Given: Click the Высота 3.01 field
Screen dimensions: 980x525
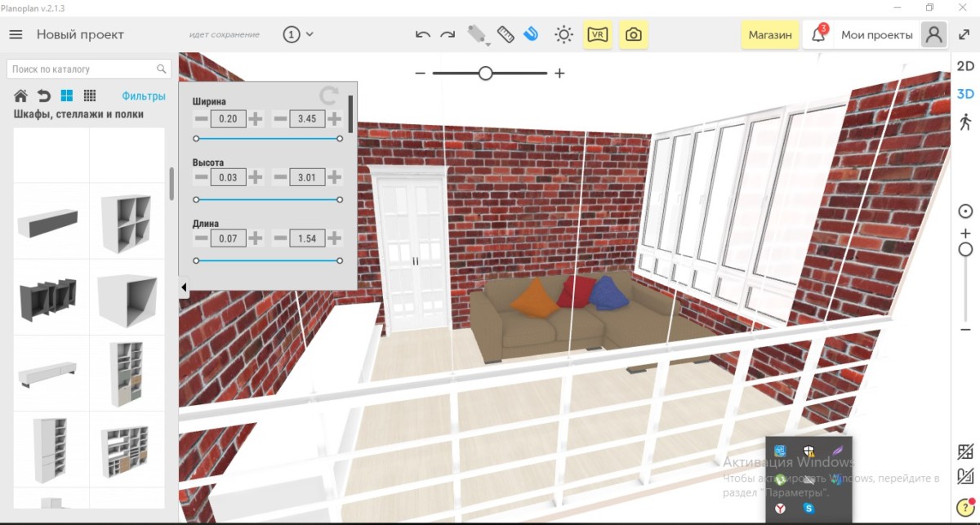Looking at the screenshot, I should (307, 176).
